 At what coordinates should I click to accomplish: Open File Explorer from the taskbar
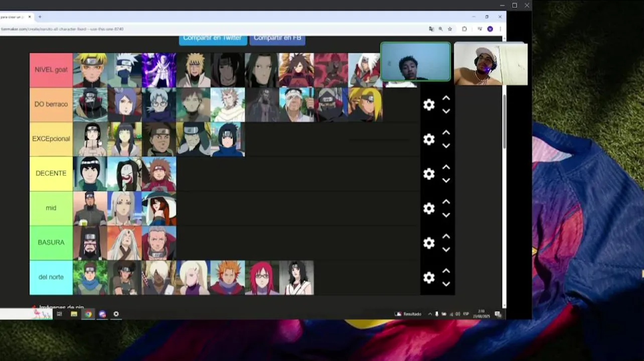pyautogui.click(x=74, y=314)
